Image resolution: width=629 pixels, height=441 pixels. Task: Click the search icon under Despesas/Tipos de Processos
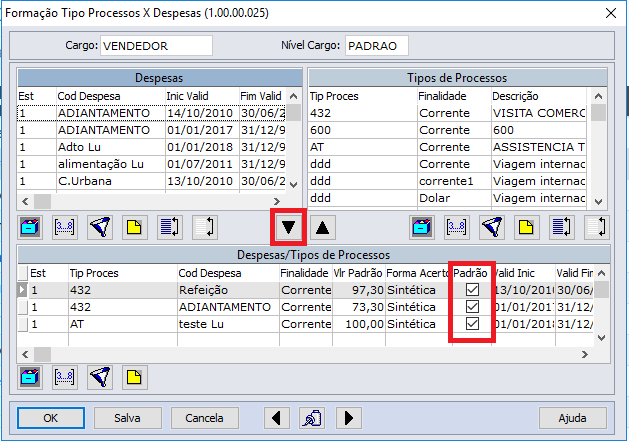30,377
